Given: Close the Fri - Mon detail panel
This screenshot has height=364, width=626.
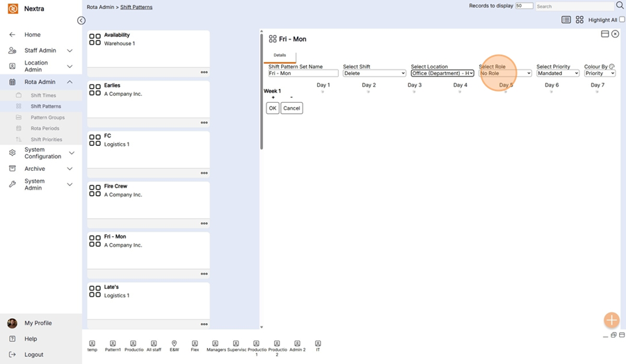Looking at the screenshot, I should [x=616, y=34].
